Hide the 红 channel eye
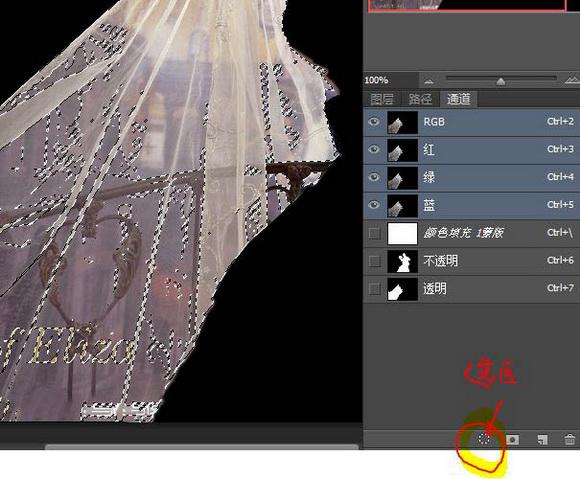This screenshot has width=580, height=479. click(x=374, y=149)
